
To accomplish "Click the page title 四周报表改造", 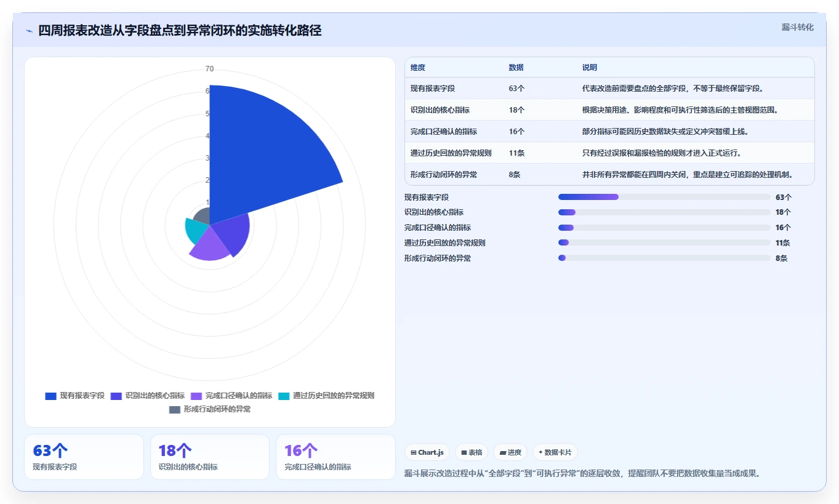I will [180, 31].
